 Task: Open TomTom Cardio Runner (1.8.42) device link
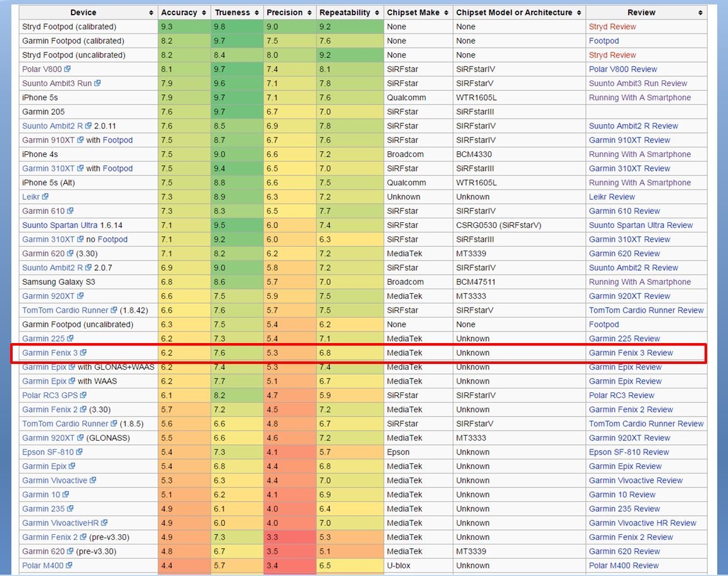(65, 311)
